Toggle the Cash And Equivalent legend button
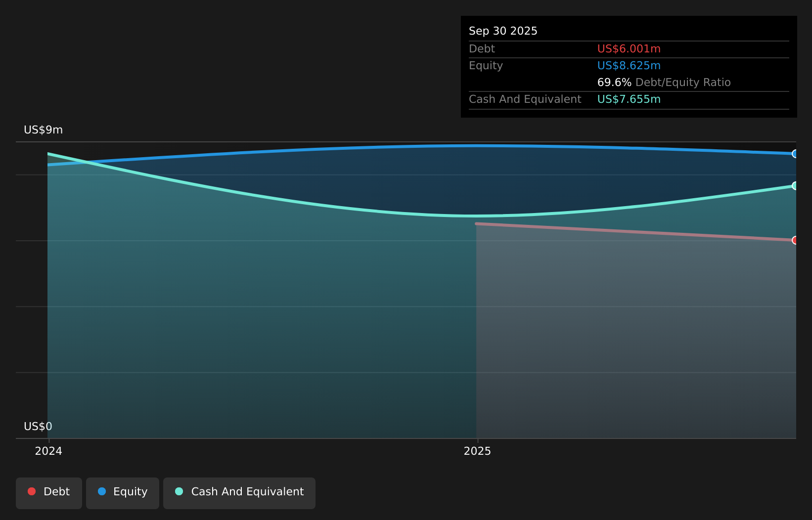 click(239, 493)
